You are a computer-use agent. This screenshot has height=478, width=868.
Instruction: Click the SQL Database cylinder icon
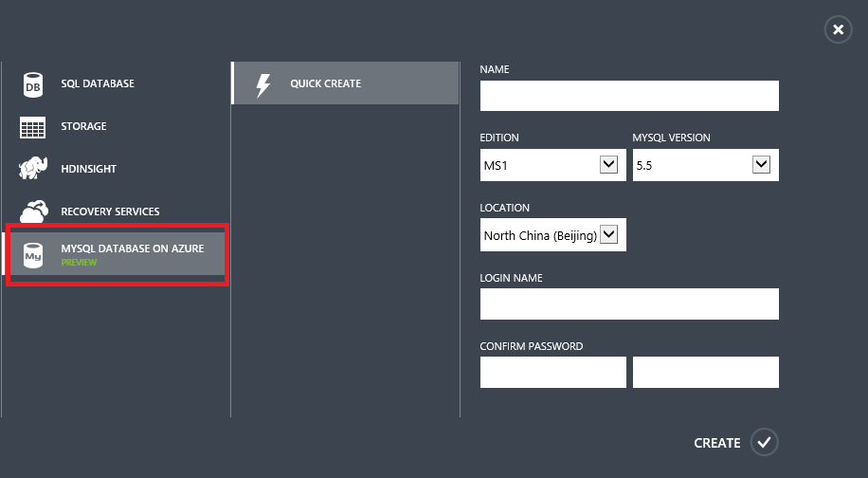pyautogui.click(x=33, y=84)
